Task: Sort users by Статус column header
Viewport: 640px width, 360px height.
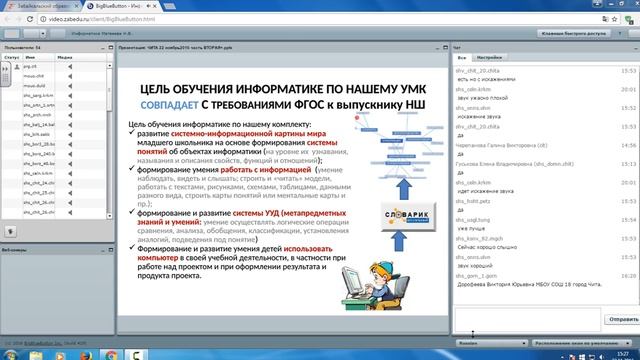Action: coord(12,58)
